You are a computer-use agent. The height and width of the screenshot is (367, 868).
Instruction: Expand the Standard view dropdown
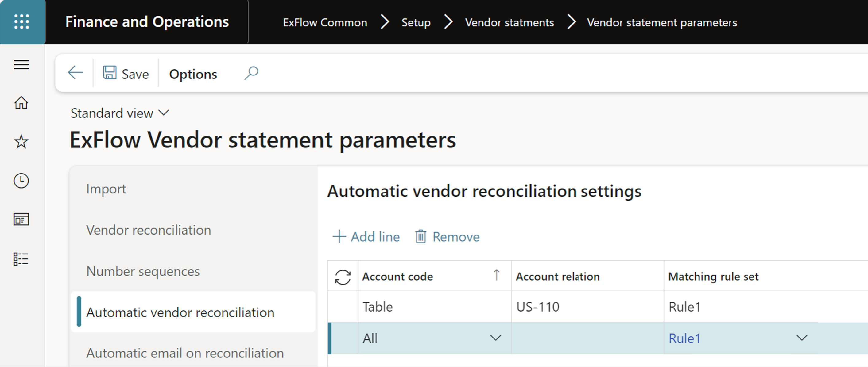tap(120, 113)
